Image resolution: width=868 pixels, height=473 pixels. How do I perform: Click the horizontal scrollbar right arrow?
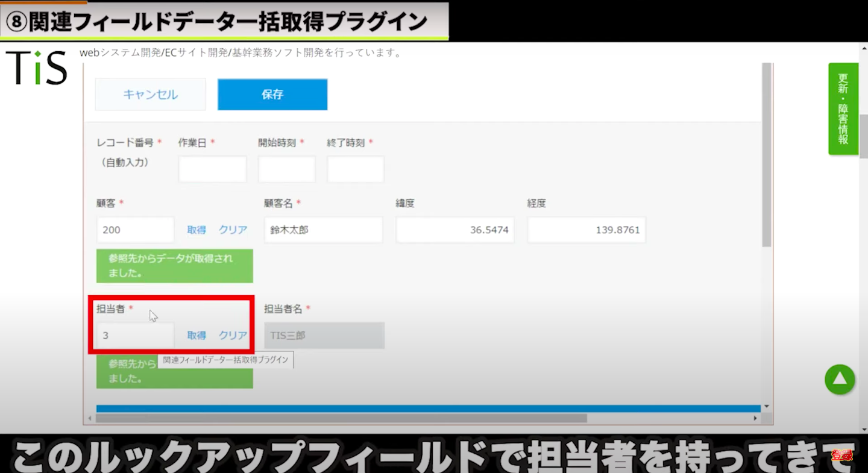(x=756, y=418)
